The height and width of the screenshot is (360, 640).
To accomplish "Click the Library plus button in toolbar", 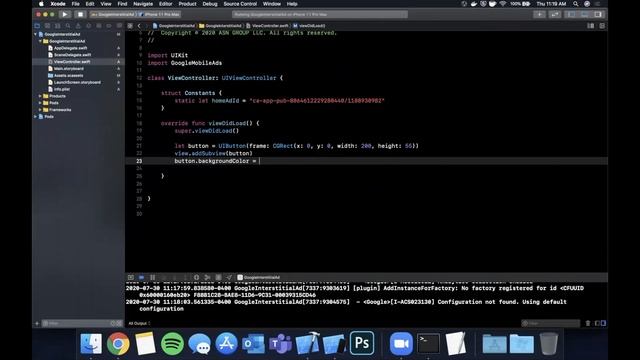I will pos(539,14).
